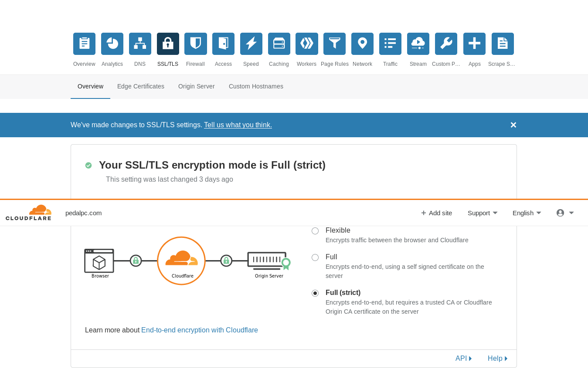Open the Speed lightning bolt icon

(251, 44)
